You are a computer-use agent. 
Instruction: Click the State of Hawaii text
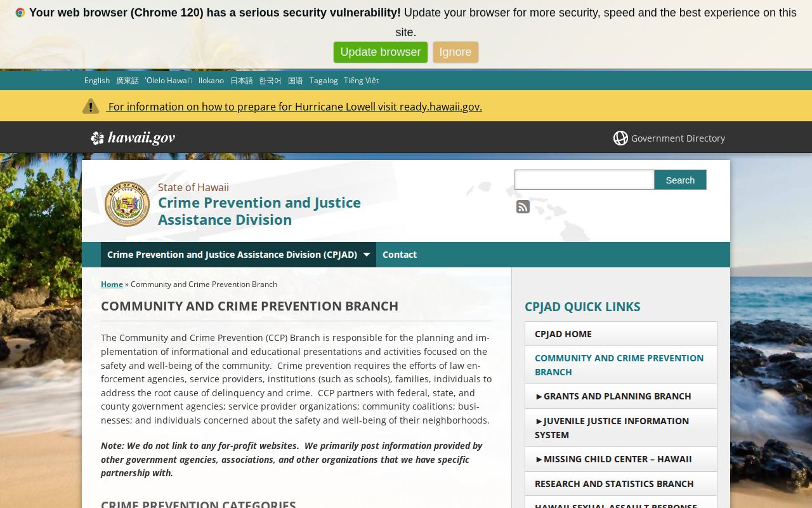click(x=193, y=187)
